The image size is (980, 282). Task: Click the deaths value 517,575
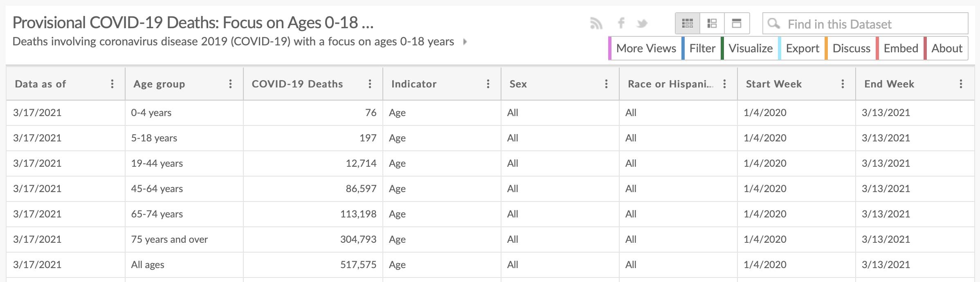pyautogui.click(x=358, y=265)
